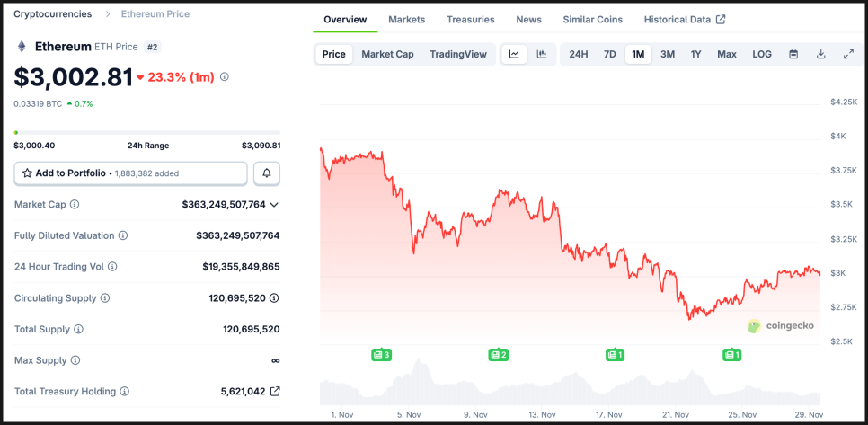Screen dimensions: 868x425
Task: Click the news marker labeled 3
Action: [381, 355]
